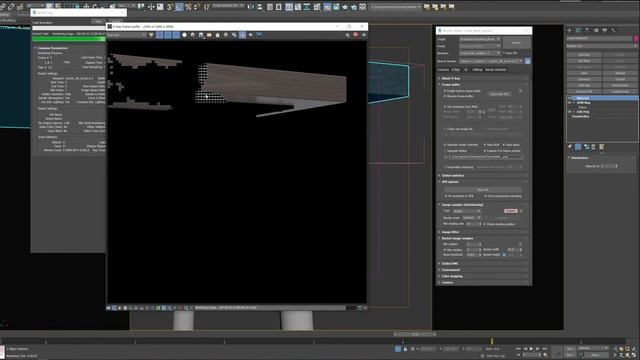Open the folder icon in frame buffer toolbar
The image size is (640, 360).
pyautogui.click(x=209, y=35)
